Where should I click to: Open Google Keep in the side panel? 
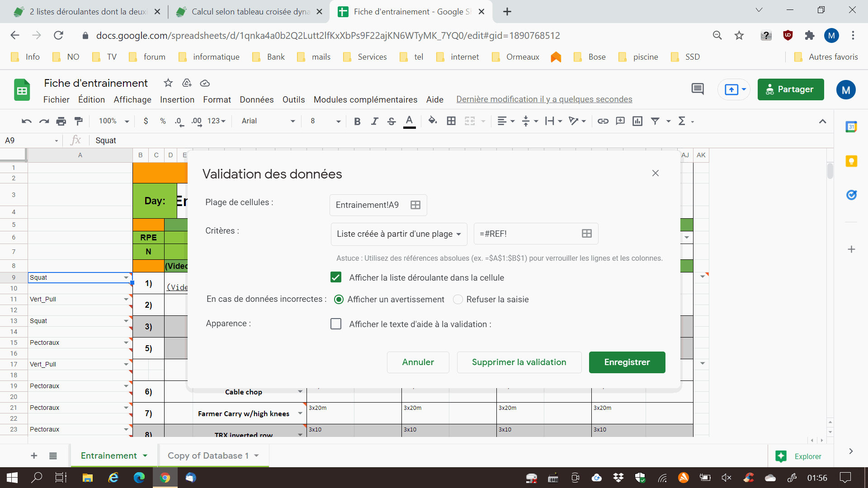pos(851,161)
